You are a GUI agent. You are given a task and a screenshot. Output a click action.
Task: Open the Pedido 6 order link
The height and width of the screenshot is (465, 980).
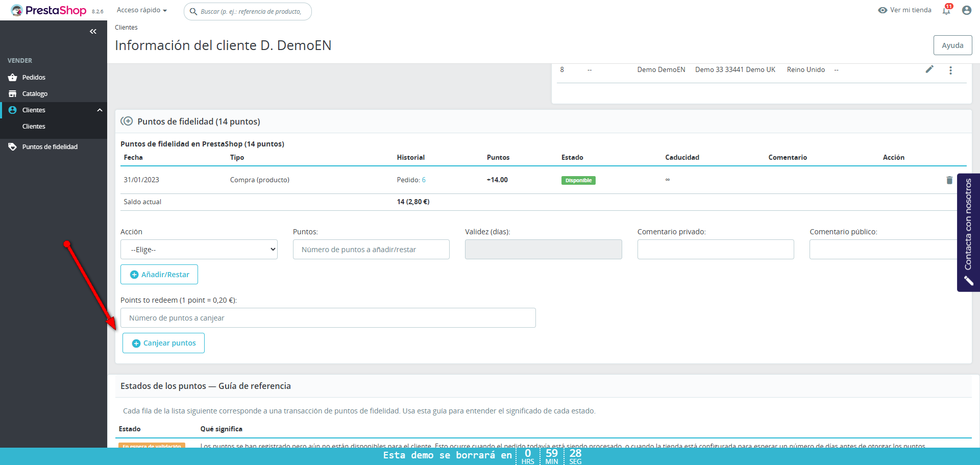click(x=424, y=180)
